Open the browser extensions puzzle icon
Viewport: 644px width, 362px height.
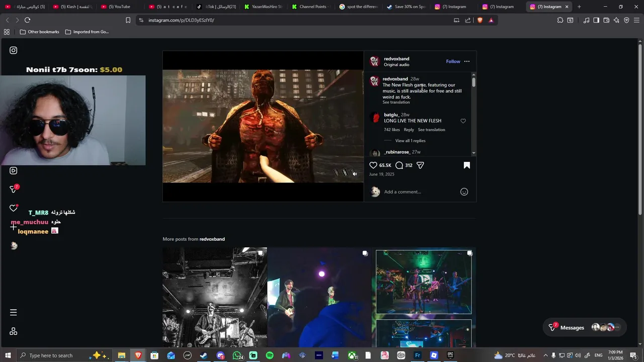560,20
